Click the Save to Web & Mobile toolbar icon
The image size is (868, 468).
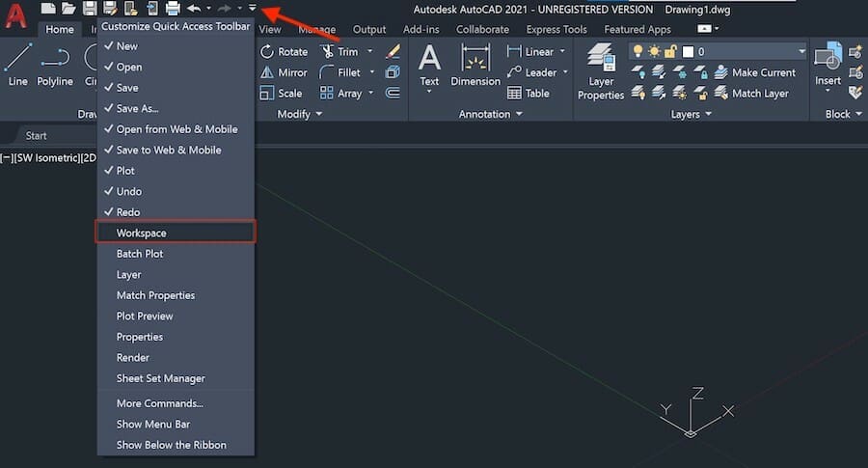point(151,9)
